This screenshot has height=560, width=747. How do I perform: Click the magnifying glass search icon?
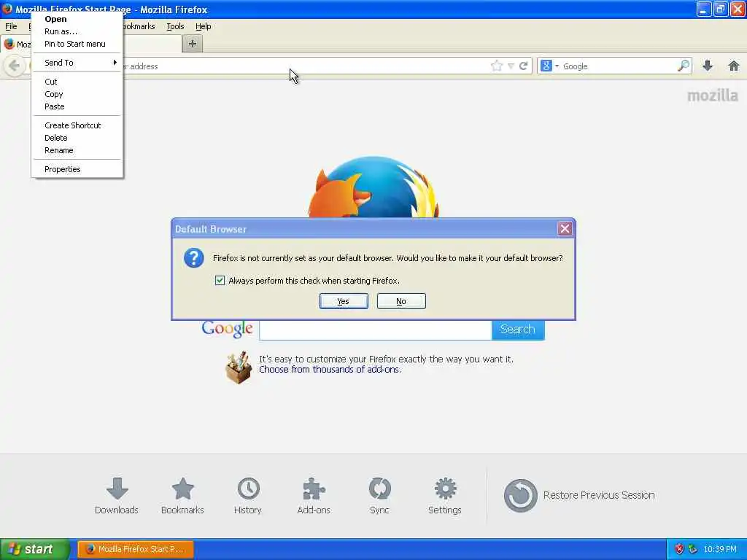tap(683, 66)
